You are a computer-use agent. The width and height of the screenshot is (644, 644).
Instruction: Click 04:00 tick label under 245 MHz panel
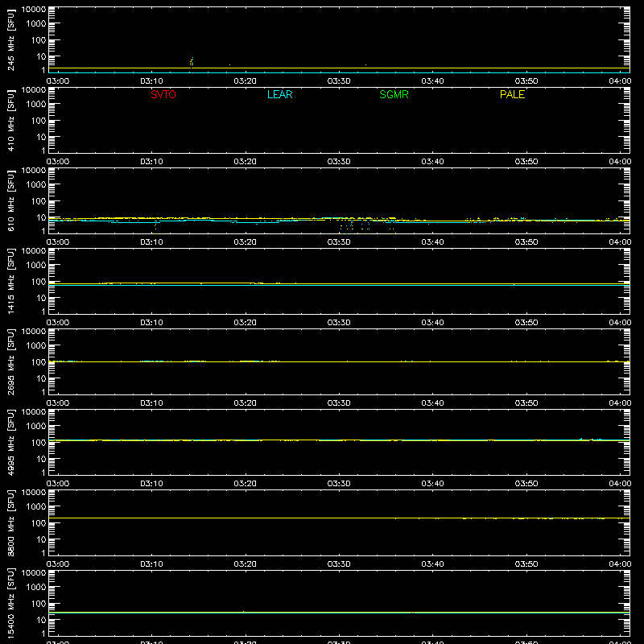(620, 81)
